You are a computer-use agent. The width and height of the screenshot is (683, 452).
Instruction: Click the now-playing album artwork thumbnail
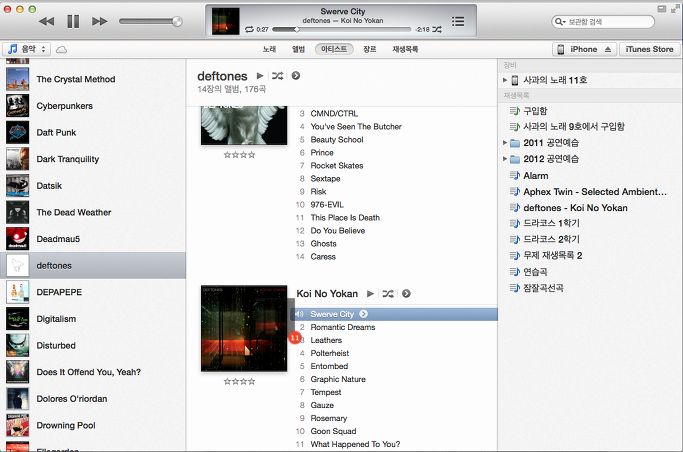[226, 21]
